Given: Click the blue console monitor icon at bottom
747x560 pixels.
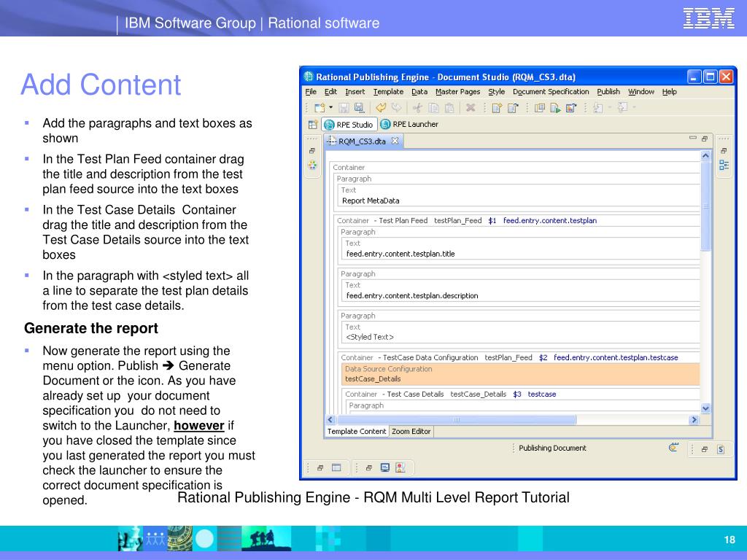Looking at the screenshot, I should [x=385, y=467].
